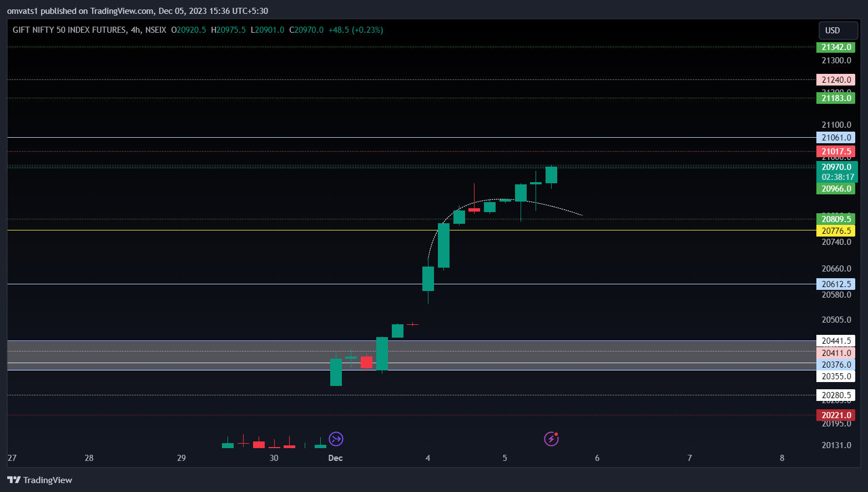Click the 21017.5 red price label

tap(836, 152)
